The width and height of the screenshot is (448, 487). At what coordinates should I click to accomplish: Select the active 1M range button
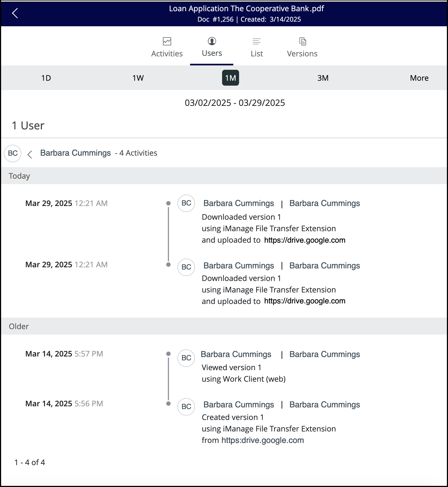(230, 78)
